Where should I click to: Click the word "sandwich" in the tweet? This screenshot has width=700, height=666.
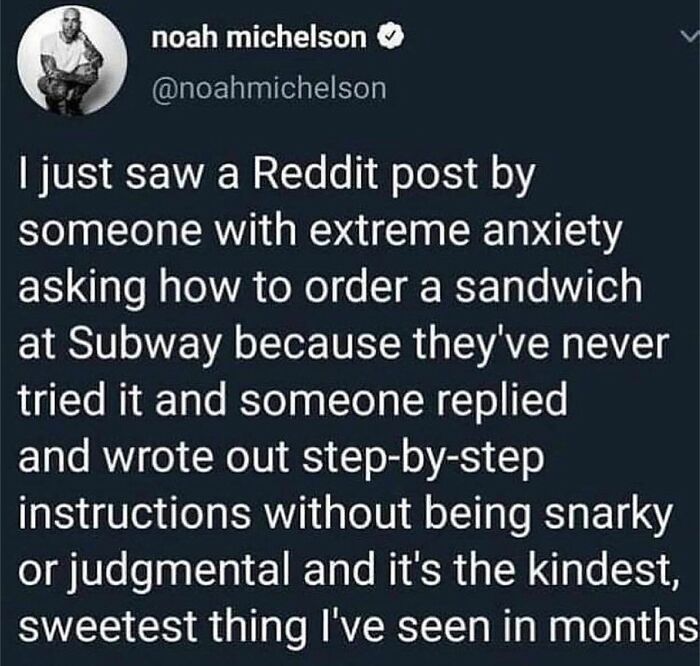(x=548, y=286)
